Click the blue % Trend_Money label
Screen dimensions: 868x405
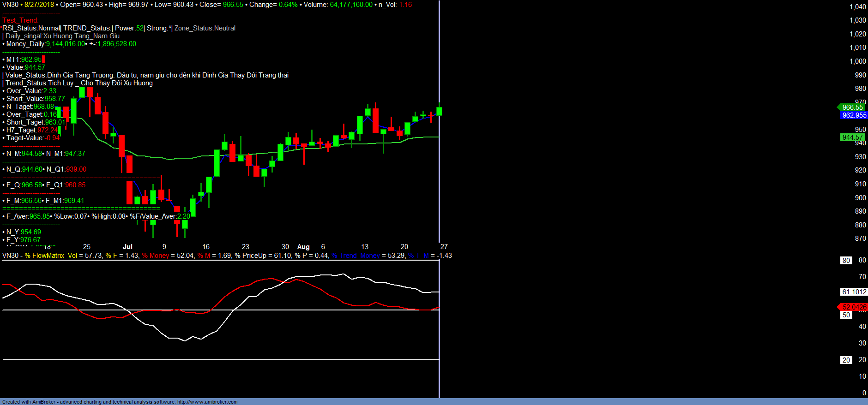[x=355, y=256]
